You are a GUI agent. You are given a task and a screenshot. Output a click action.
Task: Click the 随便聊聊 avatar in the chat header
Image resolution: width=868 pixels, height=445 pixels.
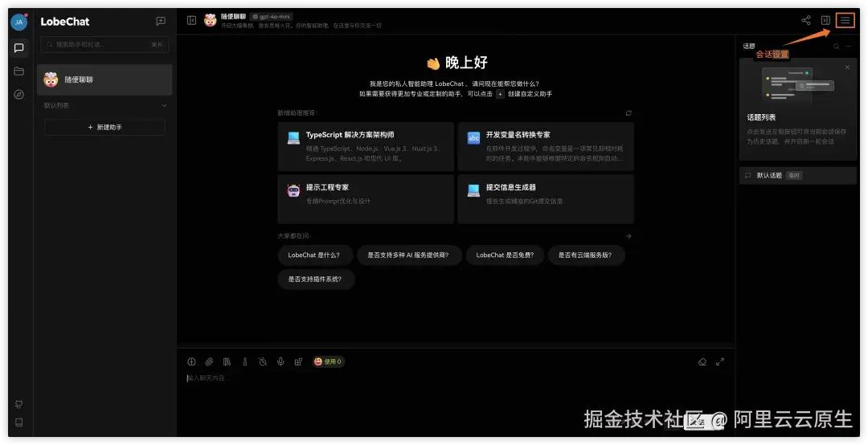[x=210, y=20]
